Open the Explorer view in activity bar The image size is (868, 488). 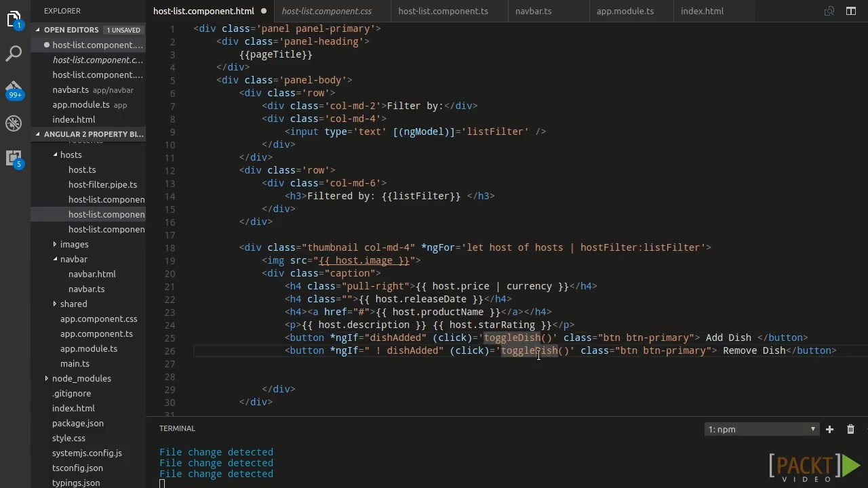pyautogui.click(x=14, y=20)
